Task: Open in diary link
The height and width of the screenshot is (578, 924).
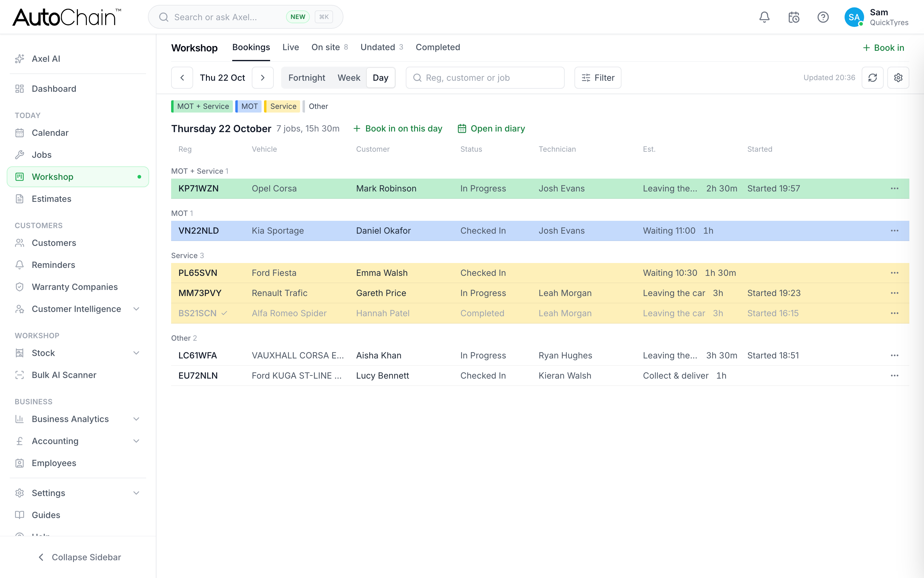Action: (491, 129)
